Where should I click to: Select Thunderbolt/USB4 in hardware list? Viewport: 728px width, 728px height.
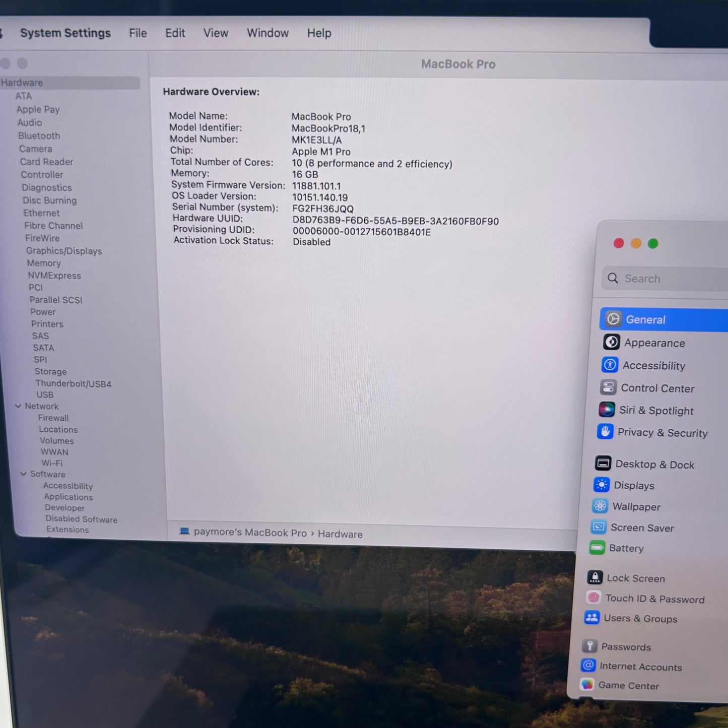coord(73,384)
